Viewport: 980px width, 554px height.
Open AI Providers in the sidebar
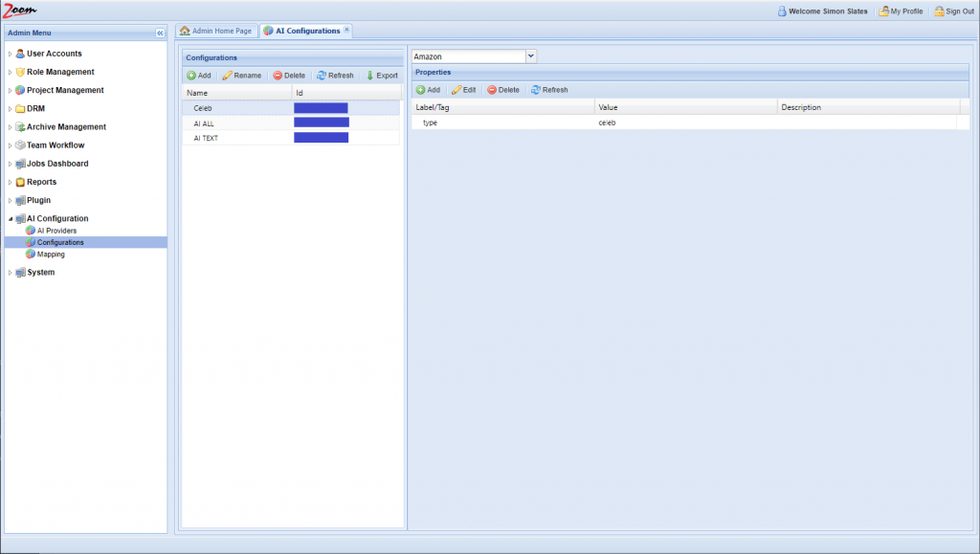coord(56,231)
